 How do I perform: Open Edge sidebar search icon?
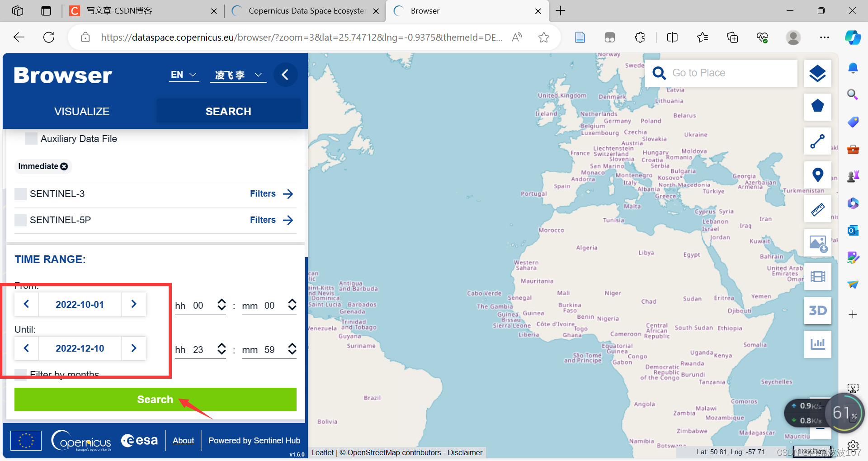coord(853,94)
